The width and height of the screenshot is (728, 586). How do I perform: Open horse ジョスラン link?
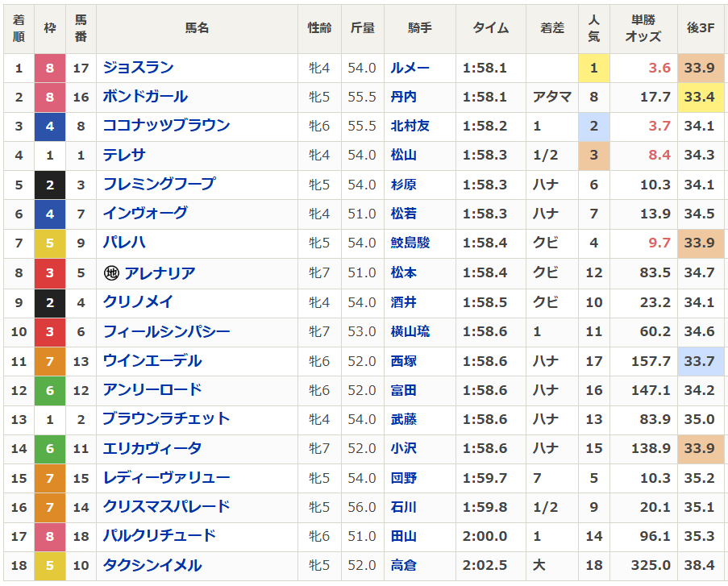tap(138, 68)
